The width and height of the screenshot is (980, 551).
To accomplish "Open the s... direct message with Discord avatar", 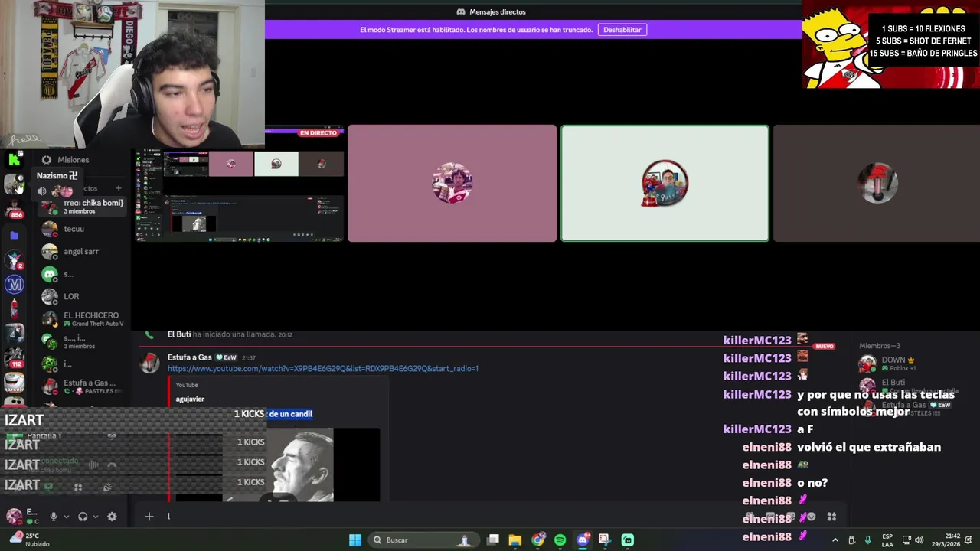I will pos(83,274).
